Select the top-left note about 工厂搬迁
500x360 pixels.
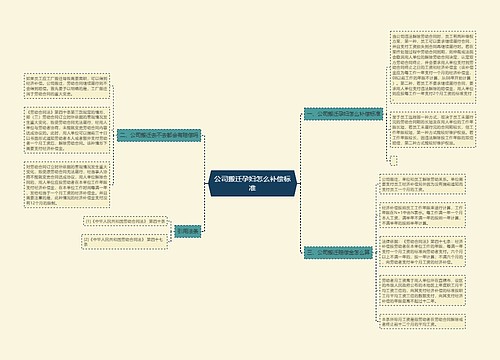67,86
